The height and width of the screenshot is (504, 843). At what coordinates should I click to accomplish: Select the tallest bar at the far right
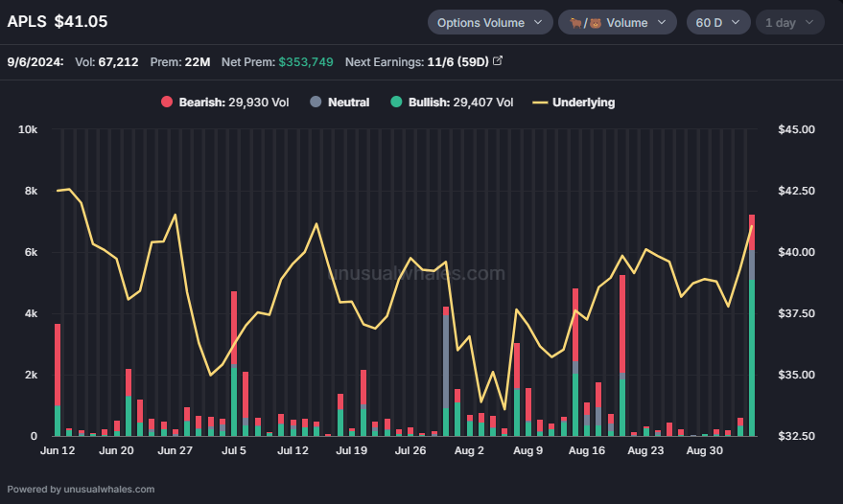[752, 325]
